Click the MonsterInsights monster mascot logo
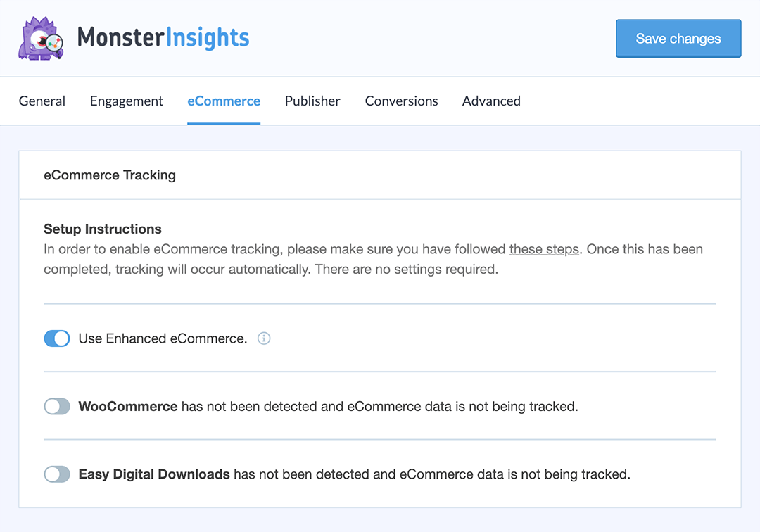Viewport: 760px width, 532px height. [41, 39]
